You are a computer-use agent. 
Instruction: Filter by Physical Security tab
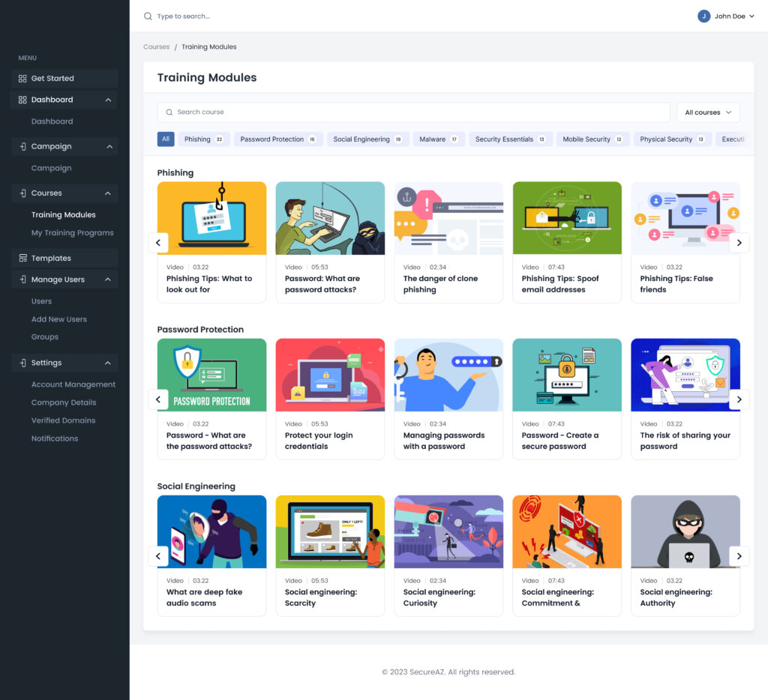click(x=672, y=139)
